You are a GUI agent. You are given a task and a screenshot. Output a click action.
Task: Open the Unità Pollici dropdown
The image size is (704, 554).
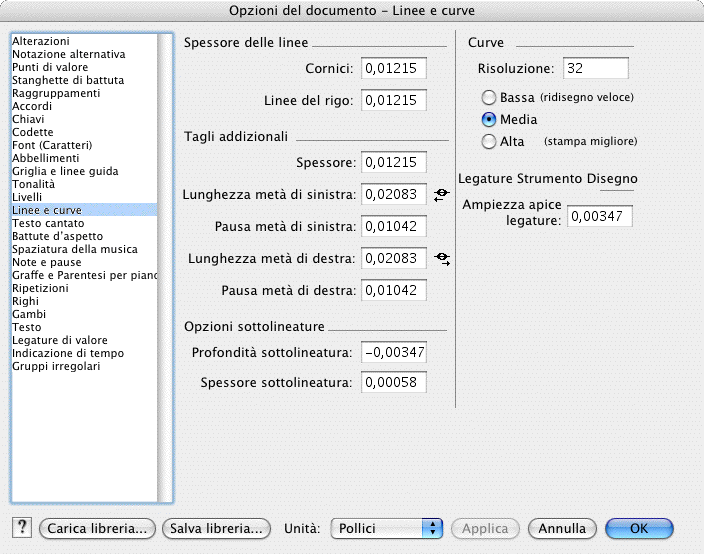[x=386, y=528]
